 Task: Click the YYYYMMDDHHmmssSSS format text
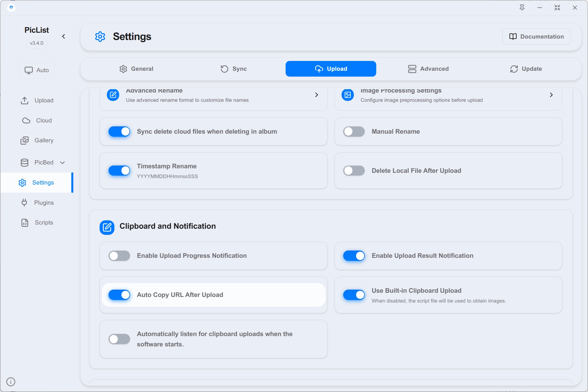point(167,176)
